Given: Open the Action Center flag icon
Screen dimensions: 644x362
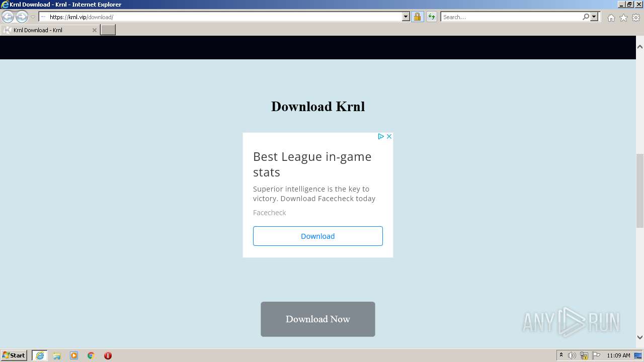Looking at the screenshot, I should pyautogui.click(x=596, y=355).
